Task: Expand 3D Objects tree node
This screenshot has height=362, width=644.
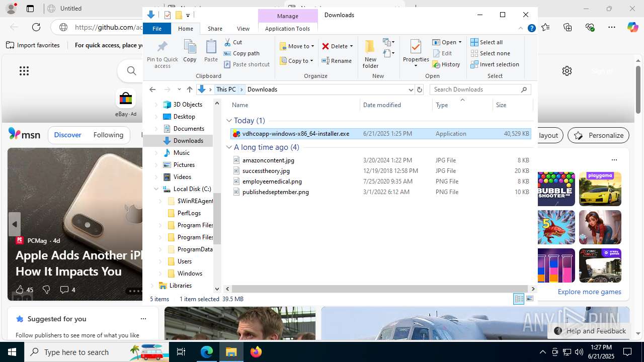Action: tap(156, 105)
